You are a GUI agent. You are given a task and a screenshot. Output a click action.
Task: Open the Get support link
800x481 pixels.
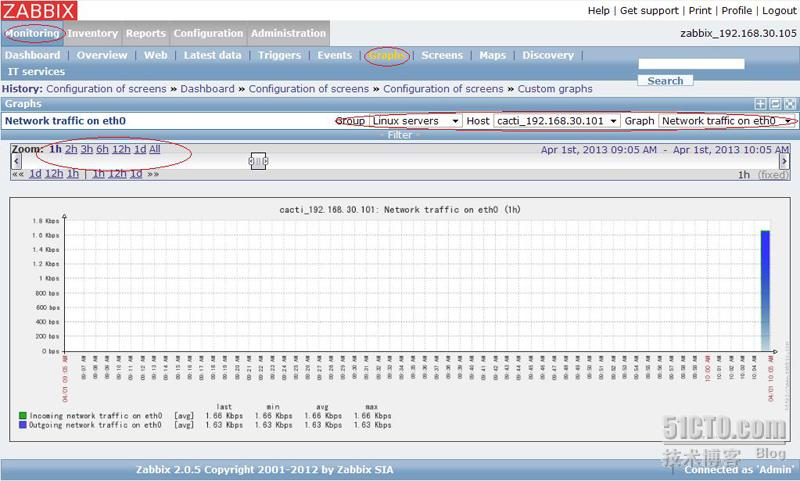[649, 11]
